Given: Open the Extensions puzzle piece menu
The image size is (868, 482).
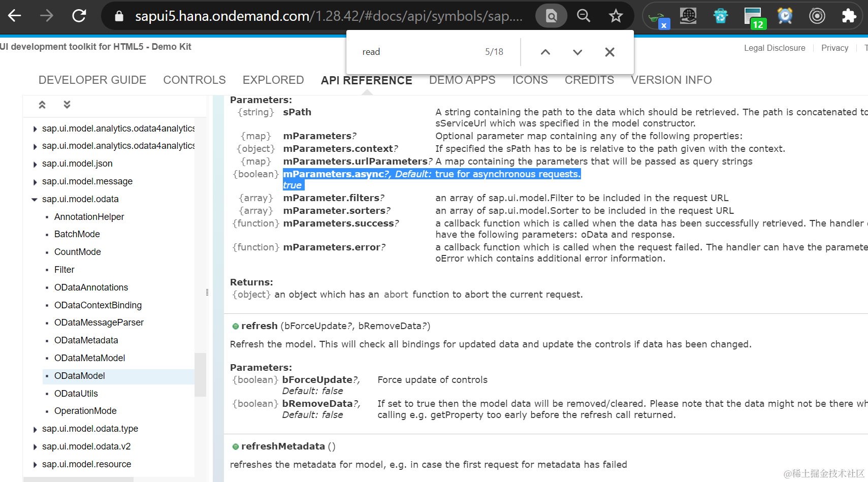Looking at the screenshot, I should click(x=849, y=16).
